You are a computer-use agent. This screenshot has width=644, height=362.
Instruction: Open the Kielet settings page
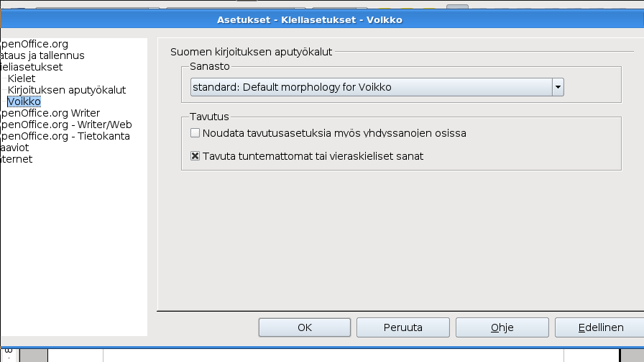(x=22, y=78)
